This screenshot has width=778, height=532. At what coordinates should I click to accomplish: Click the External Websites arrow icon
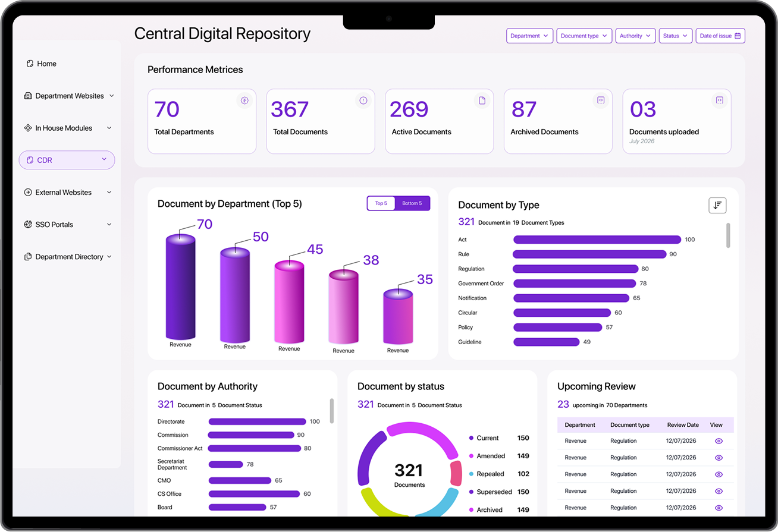pyautogui.click(x=28, y=192)
